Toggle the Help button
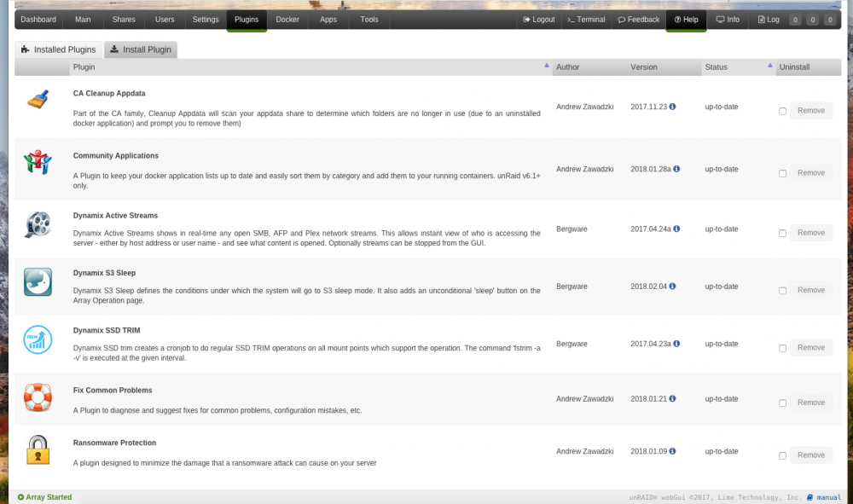Viewport: 853px width, 504px height. (686, 20)
